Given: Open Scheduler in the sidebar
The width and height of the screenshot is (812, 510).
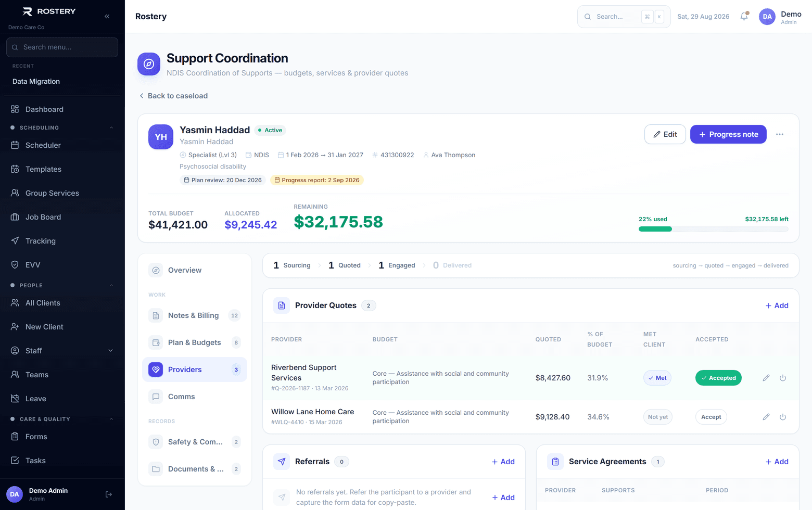Looking at the screenshot, I should (62, 145).
